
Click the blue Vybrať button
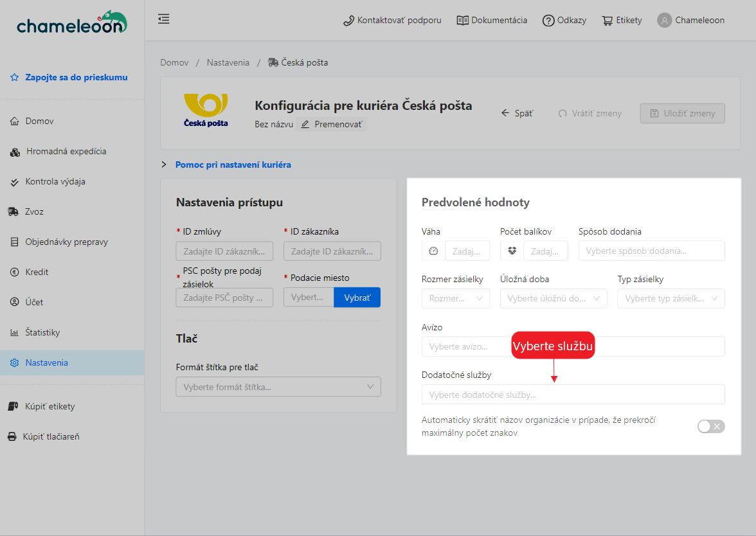(x=357, y=298)
